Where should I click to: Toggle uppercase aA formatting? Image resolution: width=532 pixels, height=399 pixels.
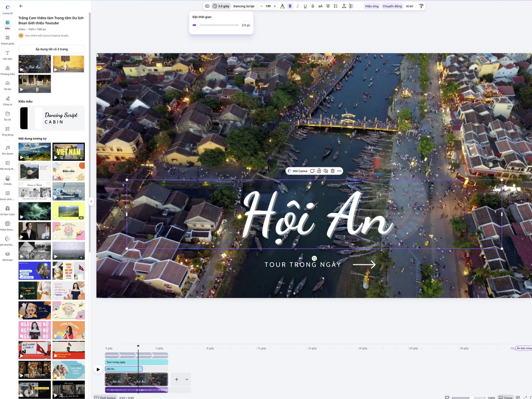point(320,6)
